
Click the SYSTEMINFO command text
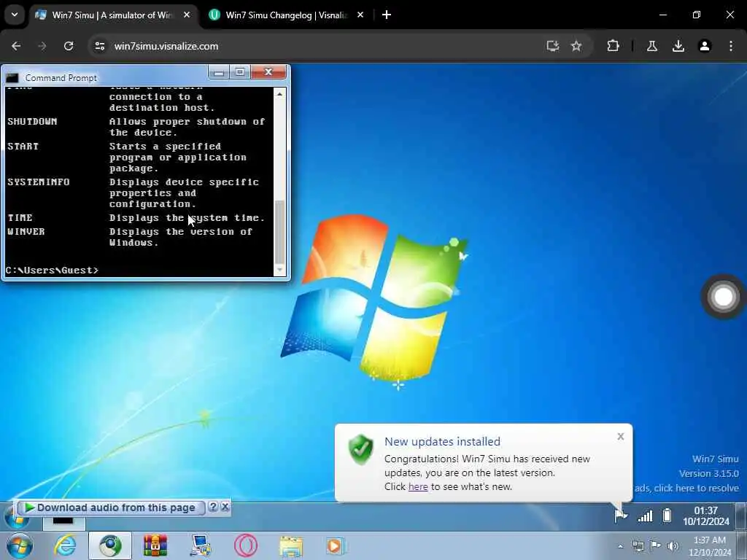(x=39, y=182)
